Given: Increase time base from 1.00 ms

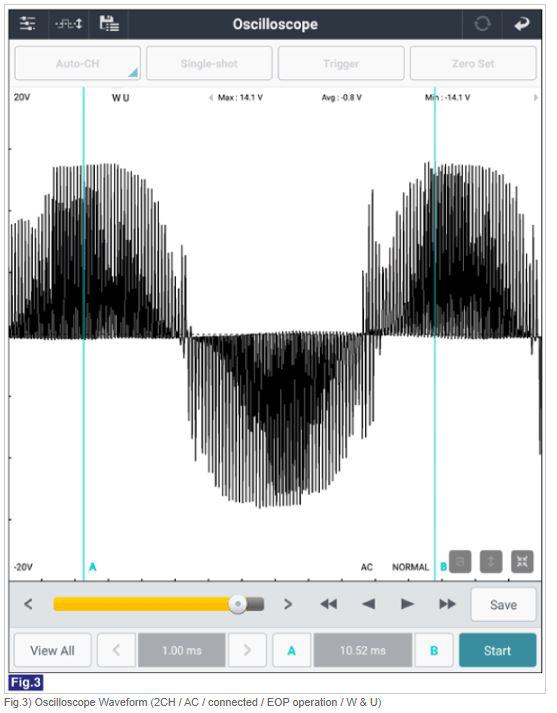Looking at the screenshot, I should [247, 650].
